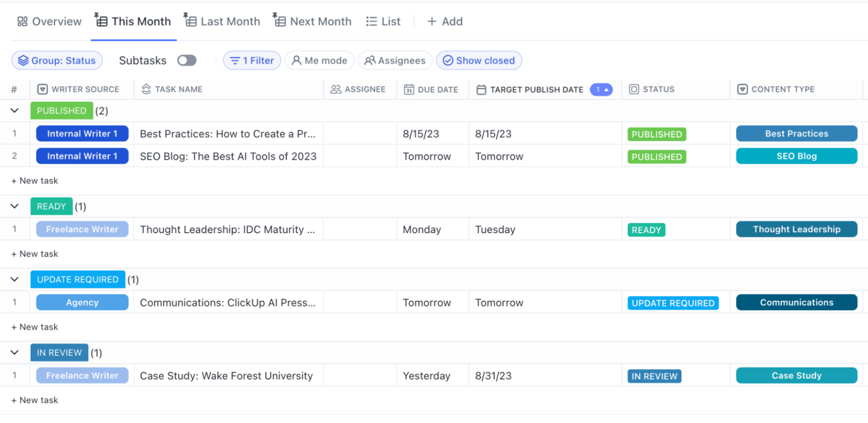
Task: Open Best Practices content type tag
Action: click(x=797, y=134)
